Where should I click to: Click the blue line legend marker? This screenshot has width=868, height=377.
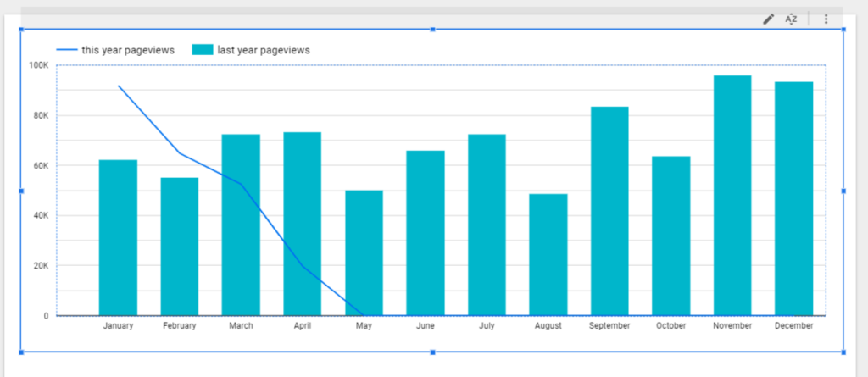[x=67, y=50]
